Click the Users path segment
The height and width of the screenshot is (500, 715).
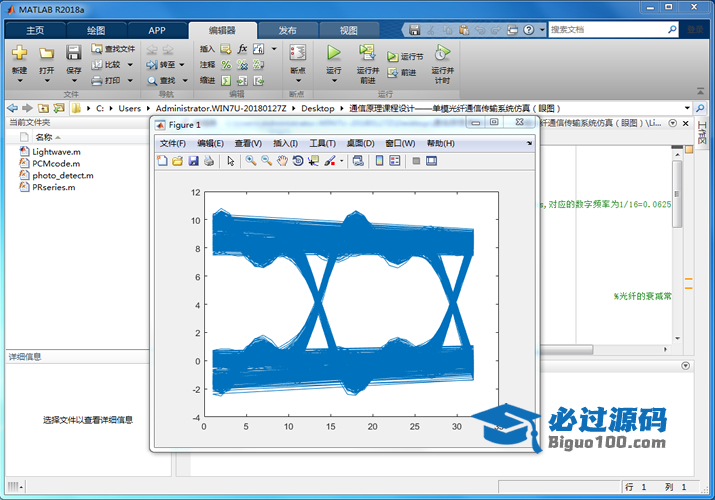tap(130, 108)
